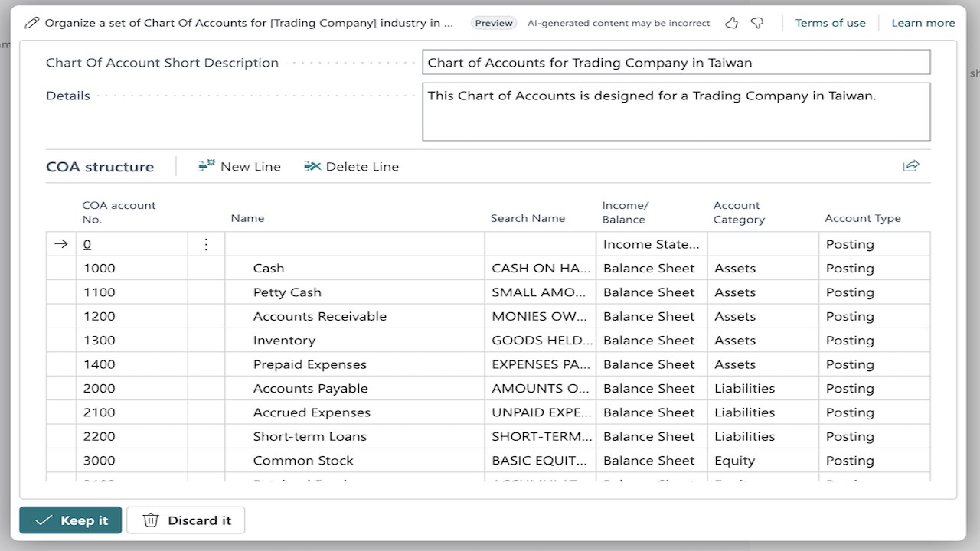
Task: Open the three-dot row menu for account 0
Action: (x=206, y=244)
